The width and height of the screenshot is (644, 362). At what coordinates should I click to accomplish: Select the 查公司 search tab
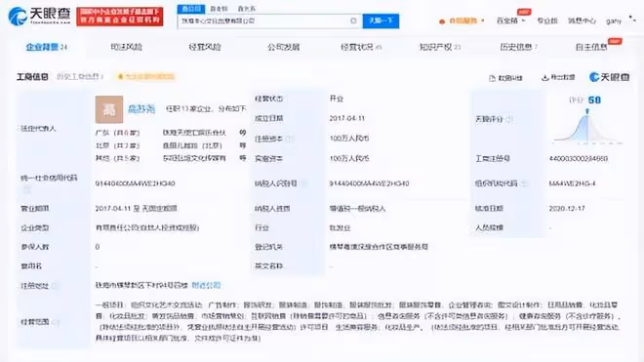click(191, 9)
